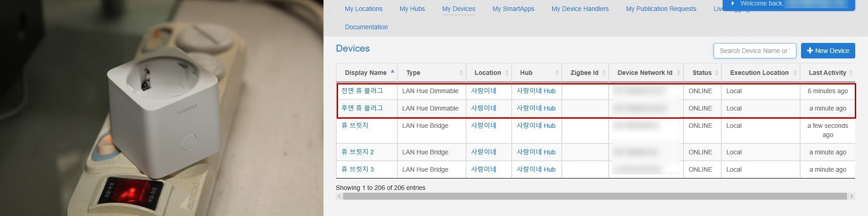Focus the Search Device Name field
868x216 pixels.
[755, 51]
